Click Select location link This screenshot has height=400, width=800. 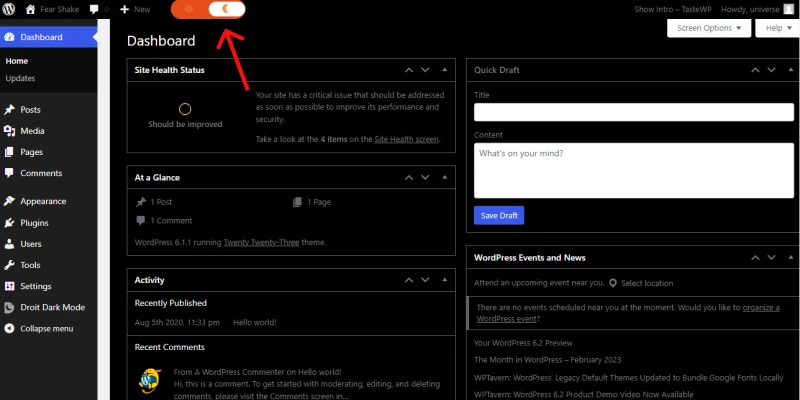(647, 283)
